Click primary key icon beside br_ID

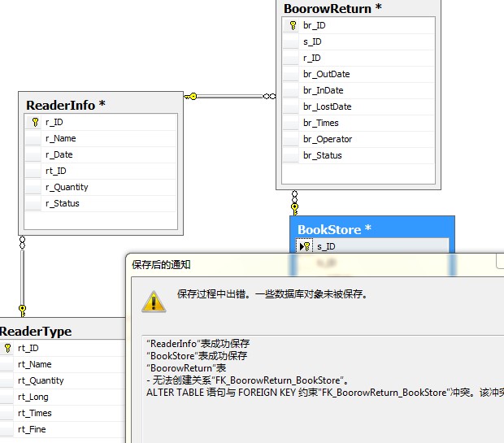pyautogui.click(x=293, y=25)
